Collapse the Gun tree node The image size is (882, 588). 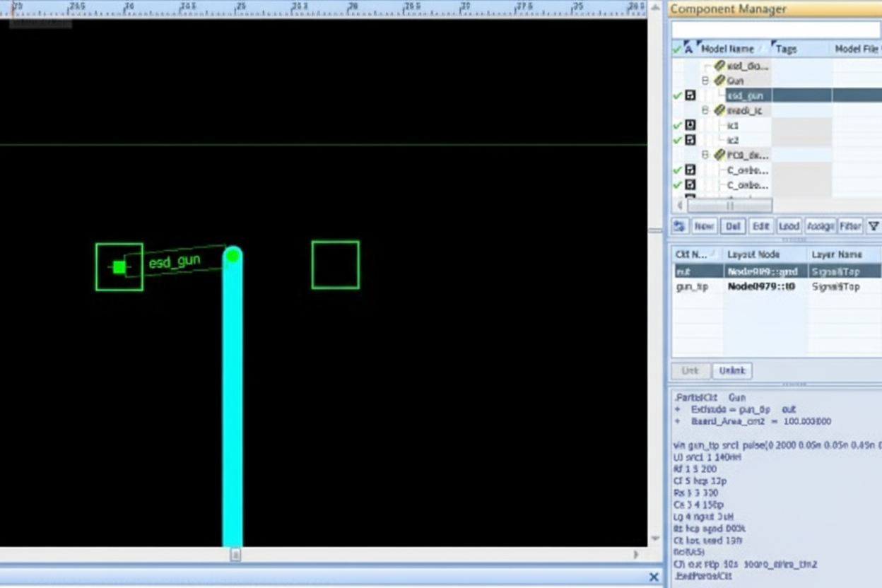tap(704, 81)
